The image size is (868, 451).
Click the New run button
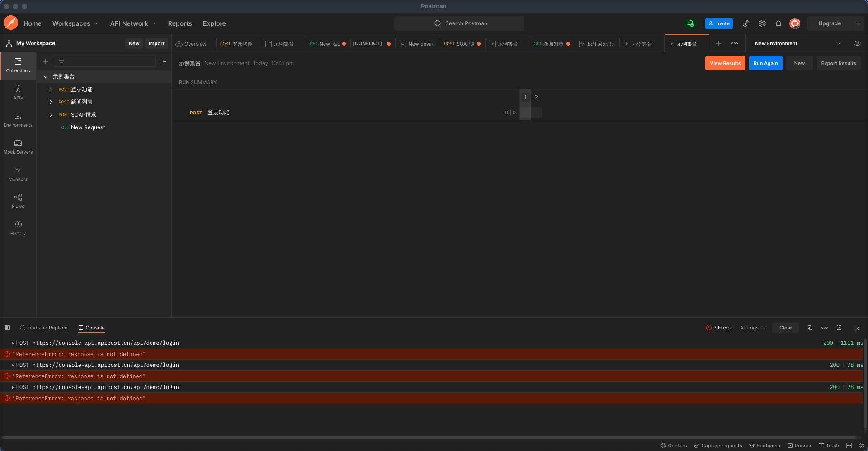799,63
